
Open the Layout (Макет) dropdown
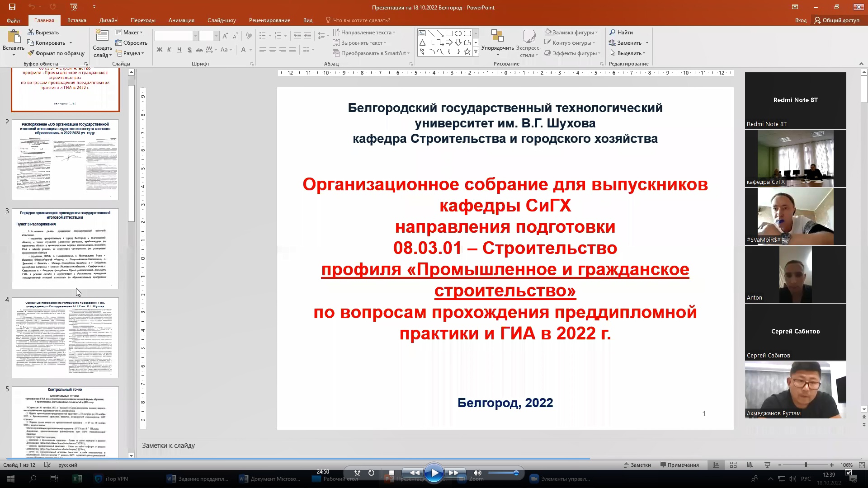point(129,32)
